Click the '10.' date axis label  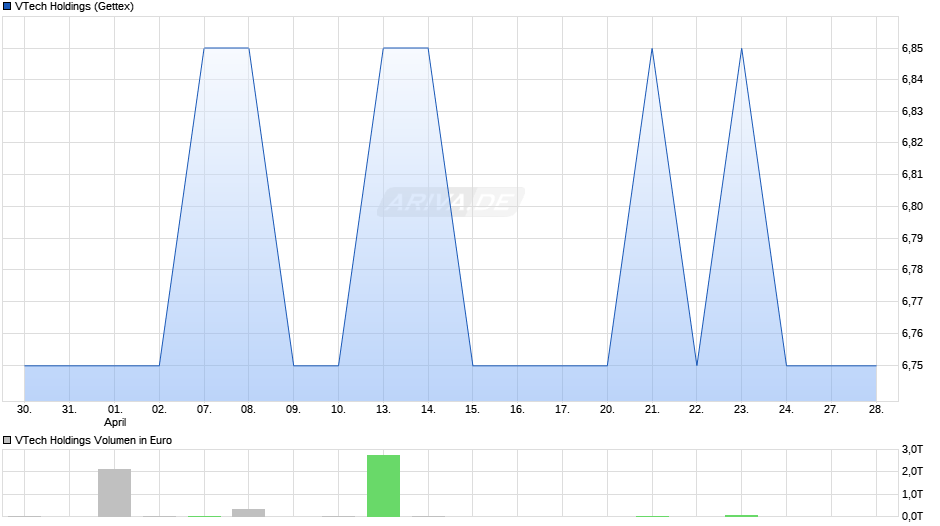[x=339, y=410]
